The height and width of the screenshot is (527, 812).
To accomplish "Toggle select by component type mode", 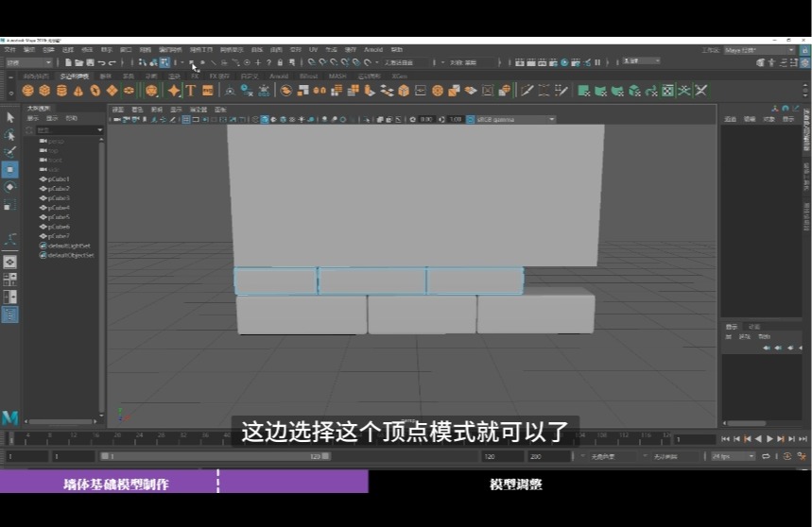I will click(x=164, y=62).
